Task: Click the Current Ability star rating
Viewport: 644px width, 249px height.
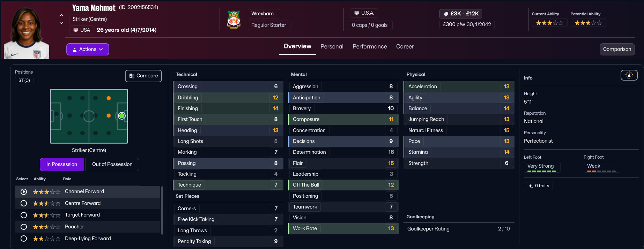Action: [549, 23]
